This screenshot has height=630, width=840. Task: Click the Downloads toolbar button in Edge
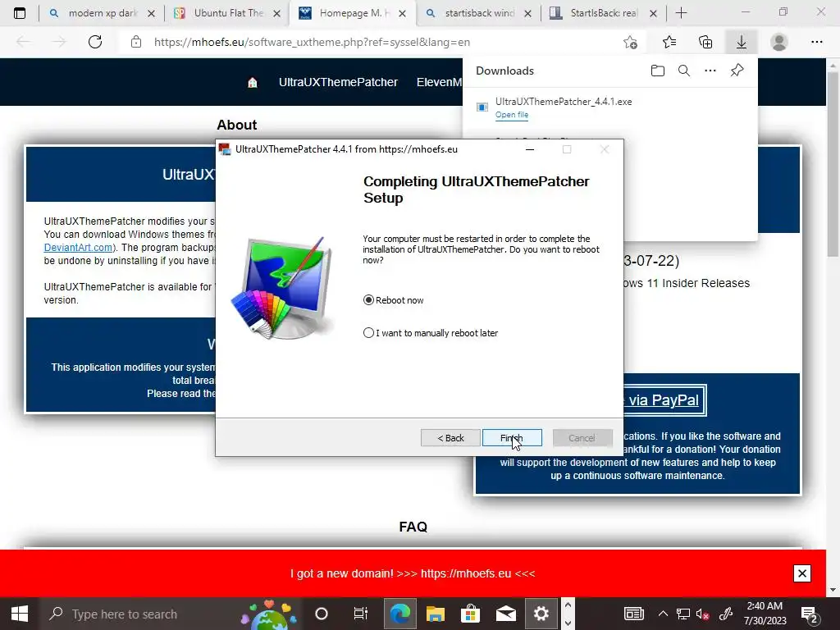tap(742, 42)
